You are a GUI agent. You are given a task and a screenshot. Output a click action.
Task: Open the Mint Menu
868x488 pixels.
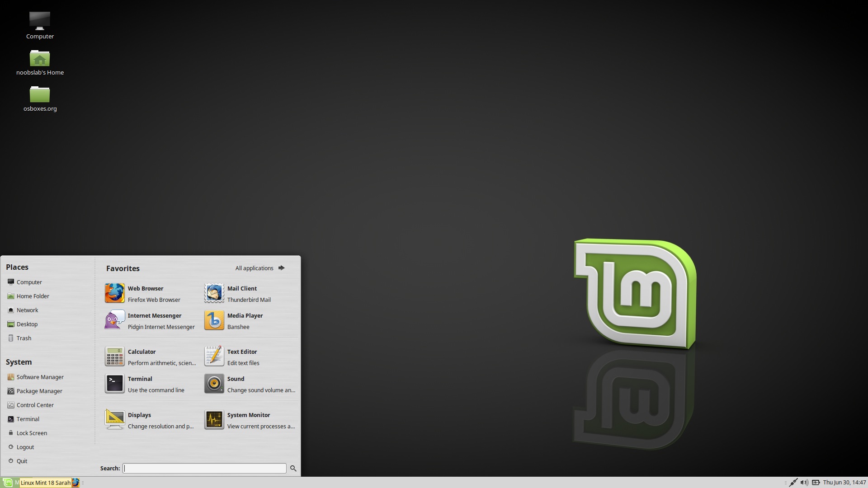pos(7,482)
